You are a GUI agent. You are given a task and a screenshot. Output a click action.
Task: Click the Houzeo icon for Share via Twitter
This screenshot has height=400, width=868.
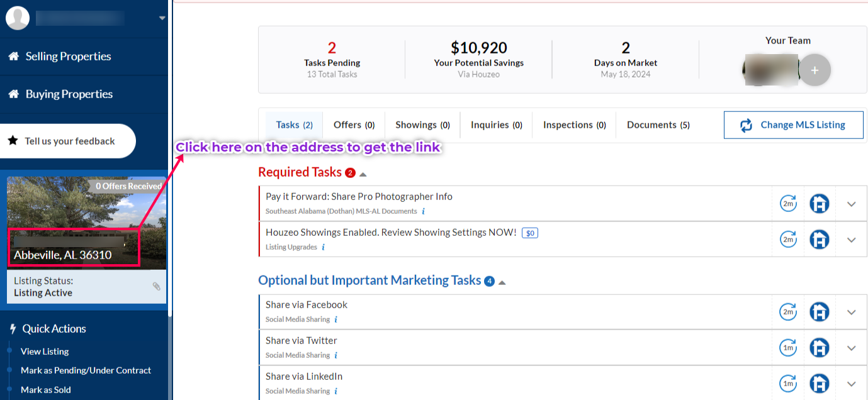coord(819,348)
